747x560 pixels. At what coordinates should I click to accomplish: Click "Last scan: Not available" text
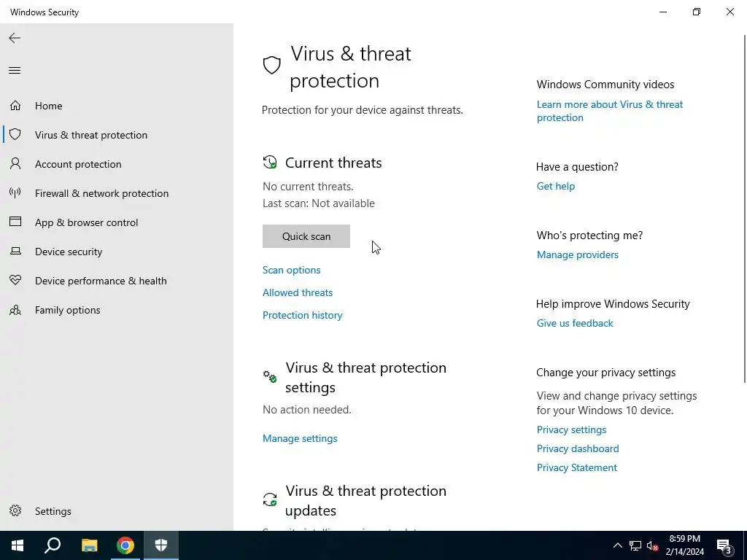319,203
